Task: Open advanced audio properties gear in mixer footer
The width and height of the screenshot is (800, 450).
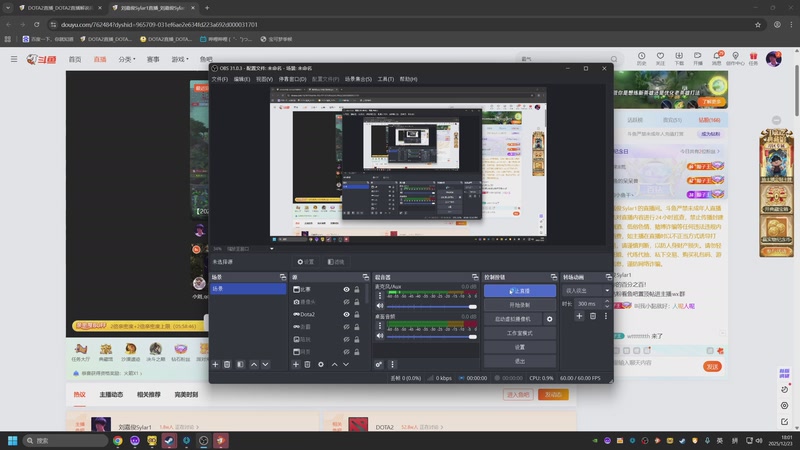Action: tap(379, 364)
